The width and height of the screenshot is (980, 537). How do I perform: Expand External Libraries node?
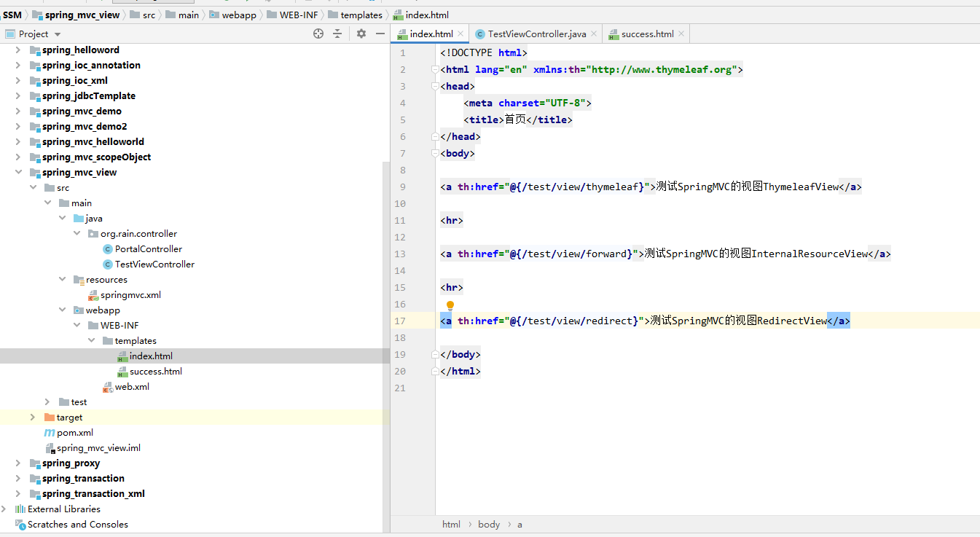pos(4,509)
